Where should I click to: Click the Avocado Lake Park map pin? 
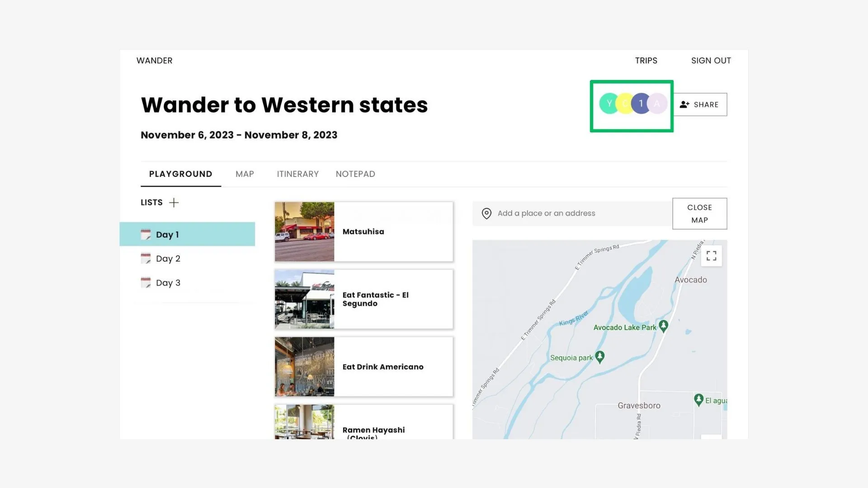point(663,326)
